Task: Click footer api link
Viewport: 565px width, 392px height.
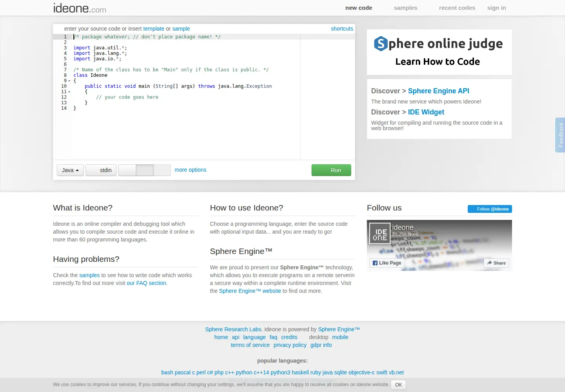Action: point(235,337)
